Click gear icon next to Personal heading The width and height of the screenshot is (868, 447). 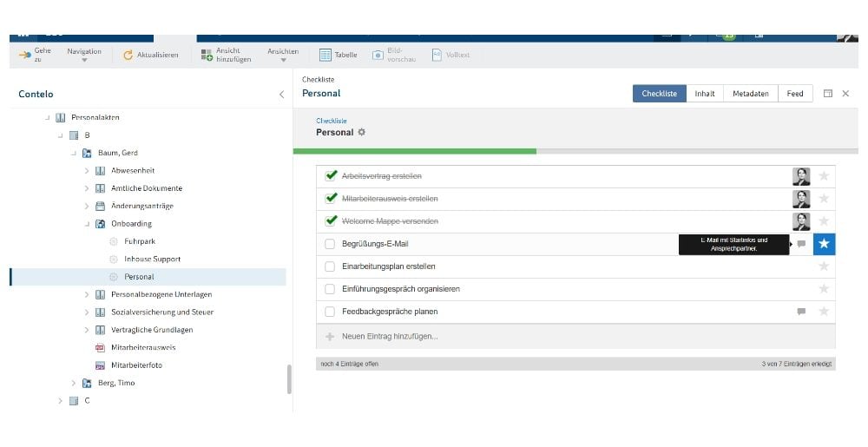point(361,132)
